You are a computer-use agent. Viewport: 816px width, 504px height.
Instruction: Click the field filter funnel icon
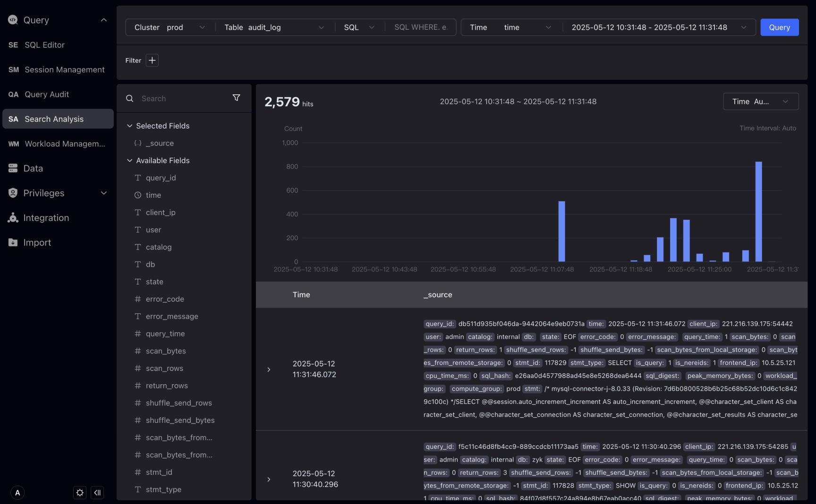click(236, 98)
